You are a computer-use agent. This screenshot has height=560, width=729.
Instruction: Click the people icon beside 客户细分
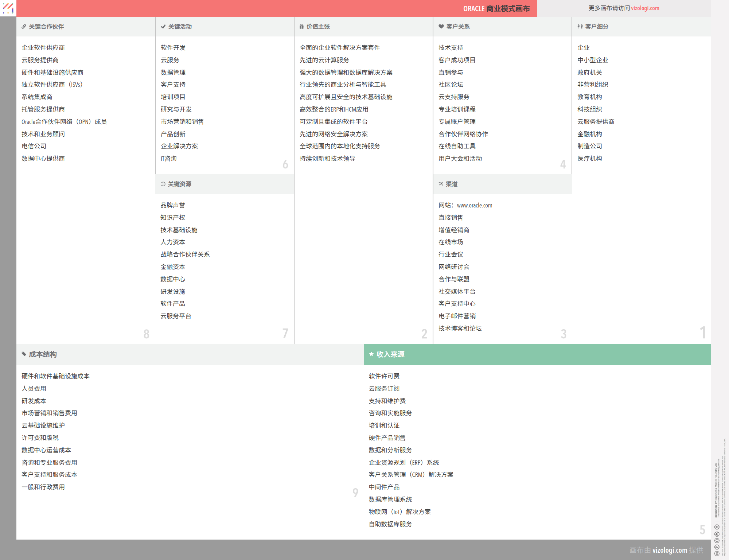tap(580, 27)
